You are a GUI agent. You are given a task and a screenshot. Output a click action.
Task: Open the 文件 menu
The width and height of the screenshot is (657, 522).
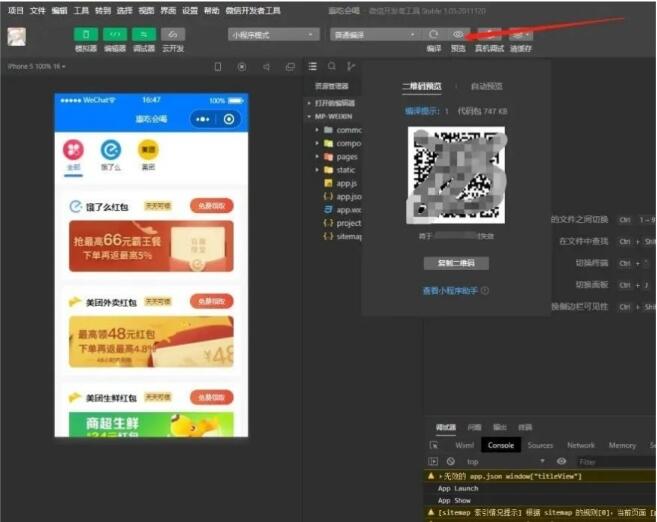[x=37, y=10]
